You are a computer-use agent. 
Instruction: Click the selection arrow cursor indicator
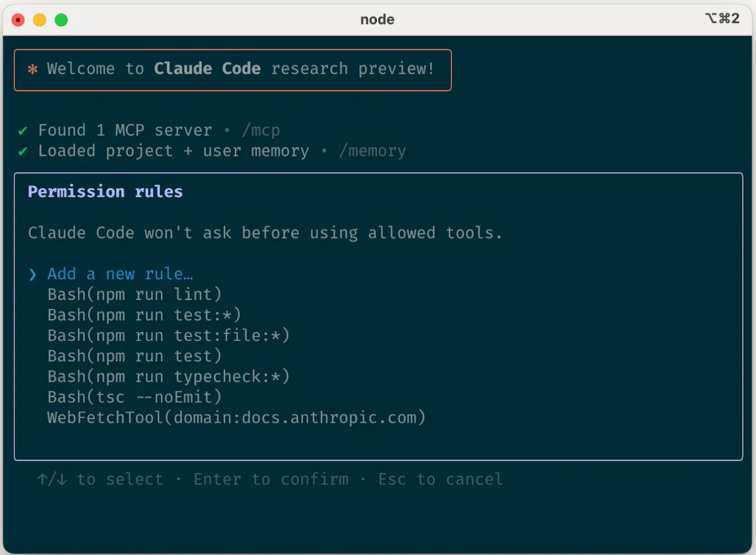pyautogui.click(x=33, y=274)
